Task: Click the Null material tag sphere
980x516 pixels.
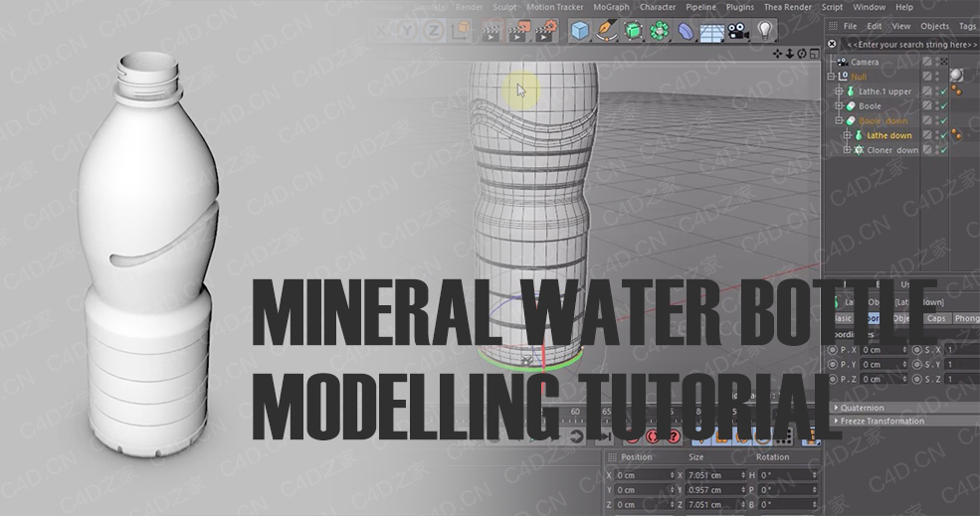Action: coord(957,77)
